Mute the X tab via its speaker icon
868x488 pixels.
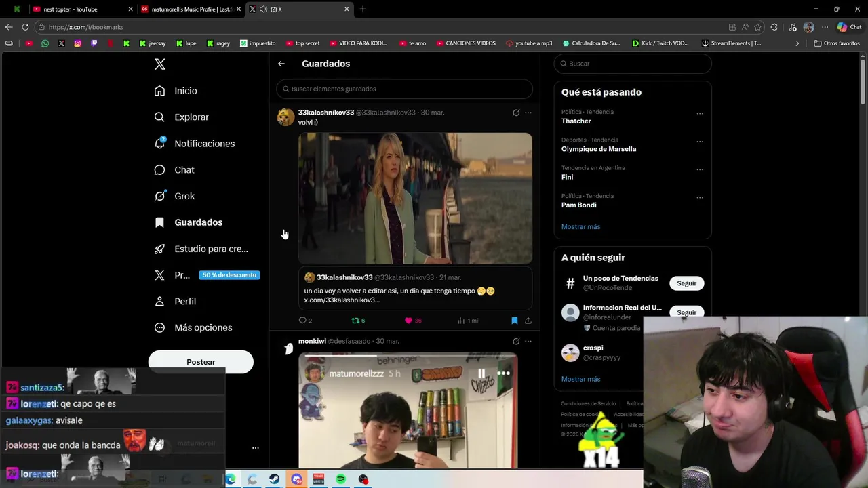pyautogui.click(x=262, y=9)
